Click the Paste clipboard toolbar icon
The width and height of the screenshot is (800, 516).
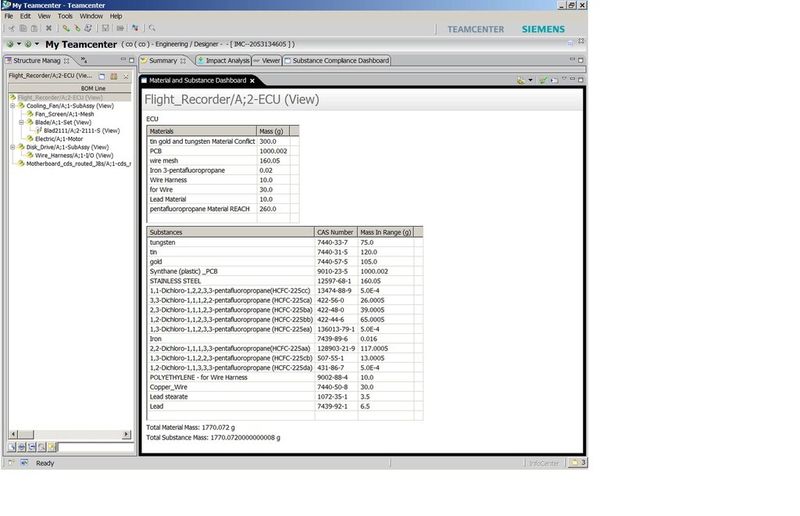pos(34,28)
